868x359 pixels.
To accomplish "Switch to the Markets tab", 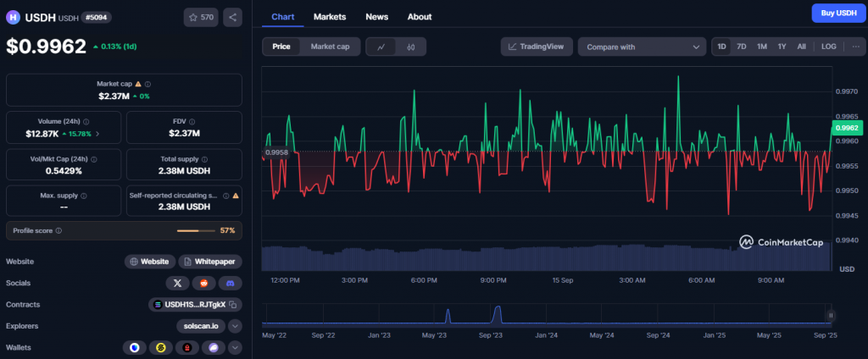I will point(330,17).
